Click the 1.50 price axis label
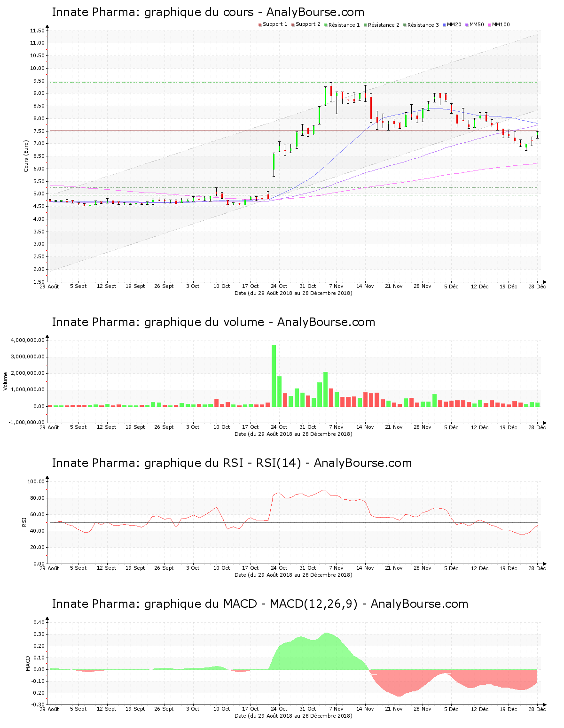 [39, 282]
